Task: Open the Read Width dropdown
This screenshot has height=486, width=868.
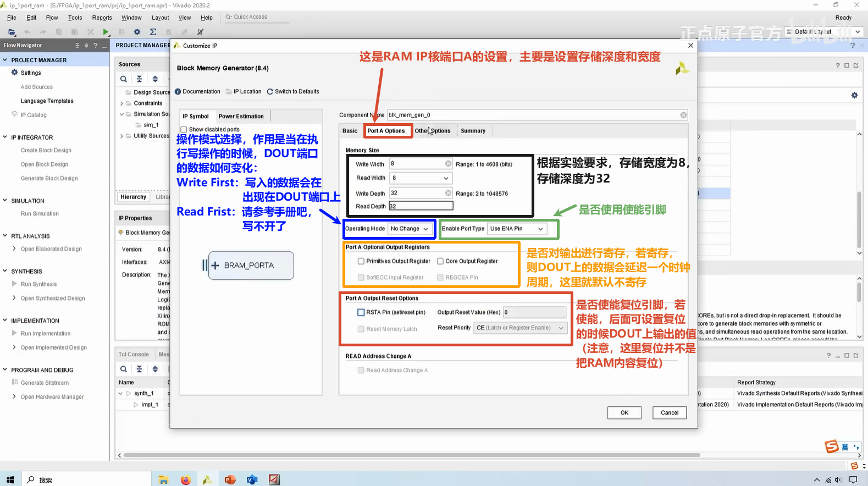Action: [421, 178]
